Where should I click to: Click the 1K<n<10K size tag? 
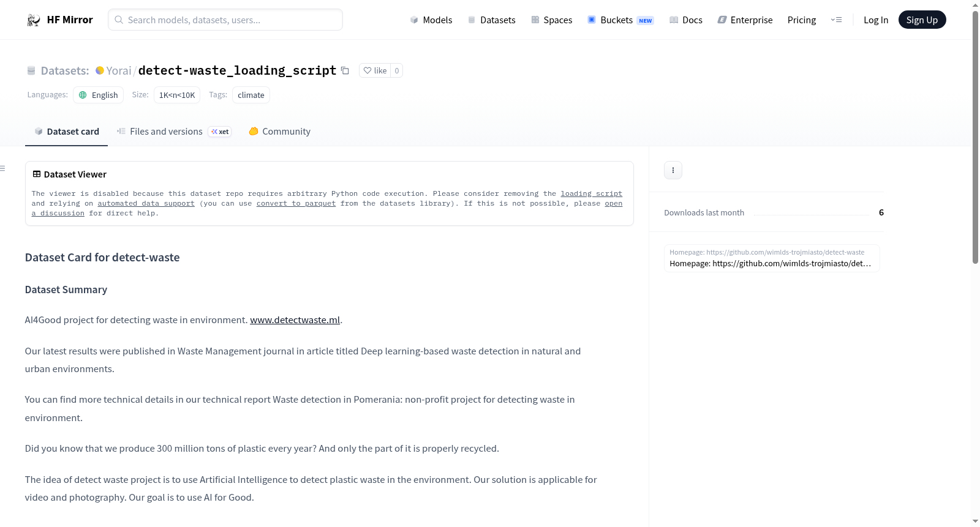pyautogui.click(x=177, y=95)
